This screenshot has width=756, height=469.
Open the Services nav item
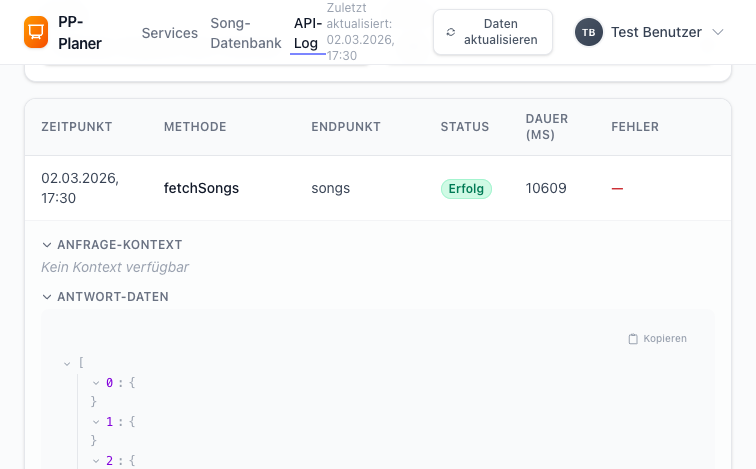(x=170, y=33)
